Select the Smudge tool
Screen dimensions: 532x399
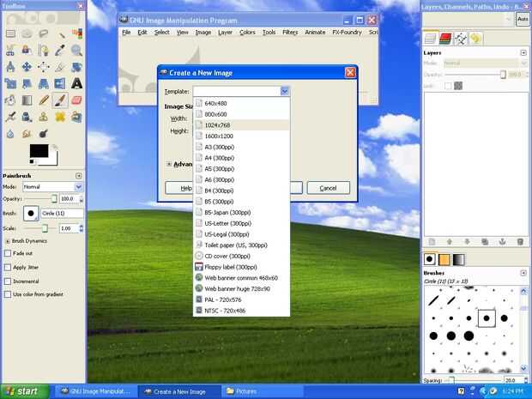click(x=27, y=133)
